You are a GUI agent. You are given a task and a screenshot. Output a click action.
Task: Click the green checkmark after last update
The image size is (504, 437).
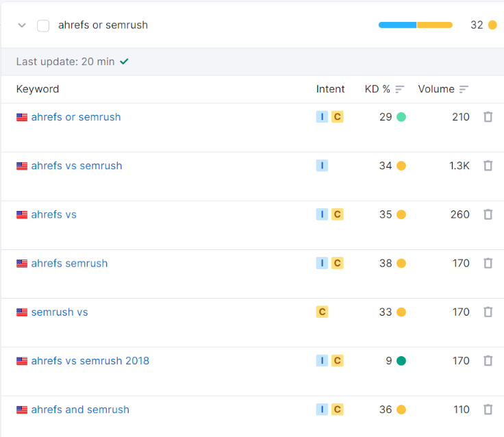coord(124,62)
